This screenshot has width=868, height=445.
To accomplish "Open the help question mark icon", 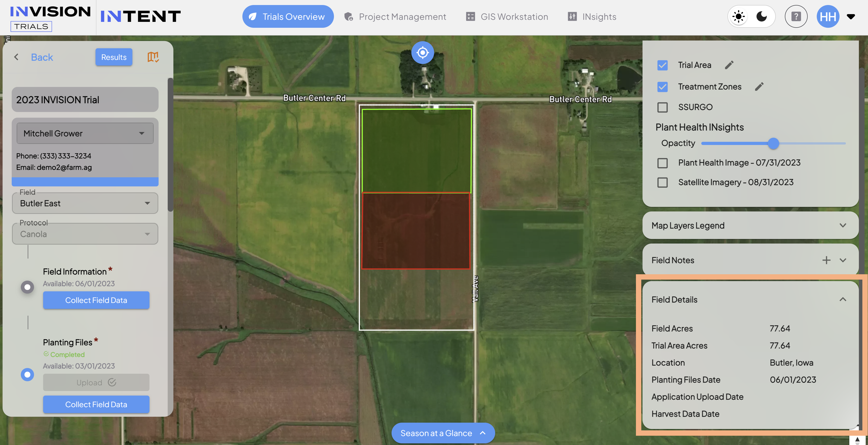I will [796, 17].
